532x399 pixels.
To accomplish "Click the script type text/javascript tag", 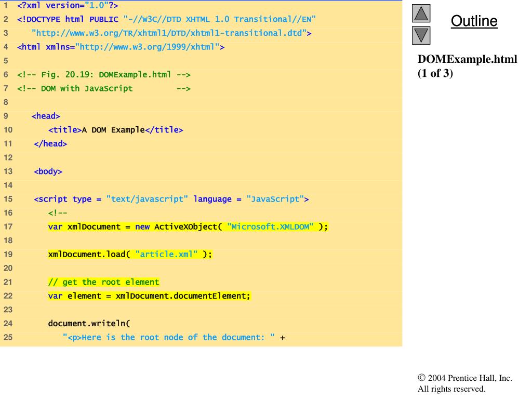I will pyautogui.click(x=171, y=199).
